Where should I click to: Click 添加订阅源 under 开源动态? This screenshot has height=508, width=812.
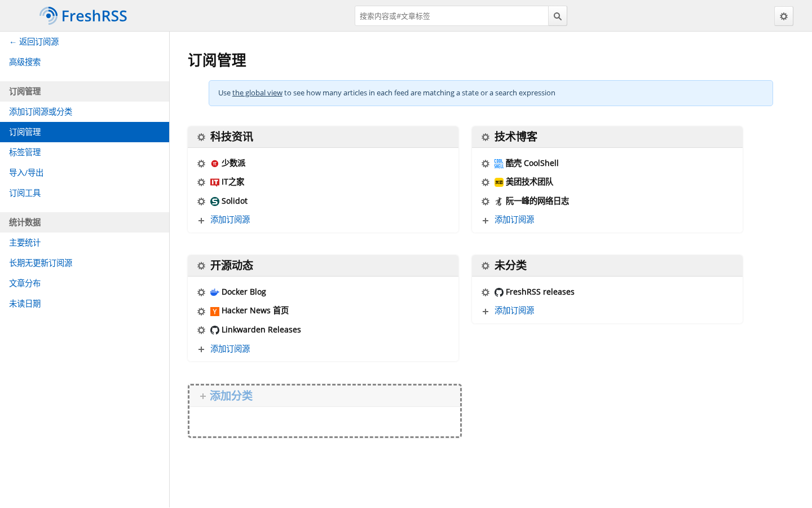(230, 349)
